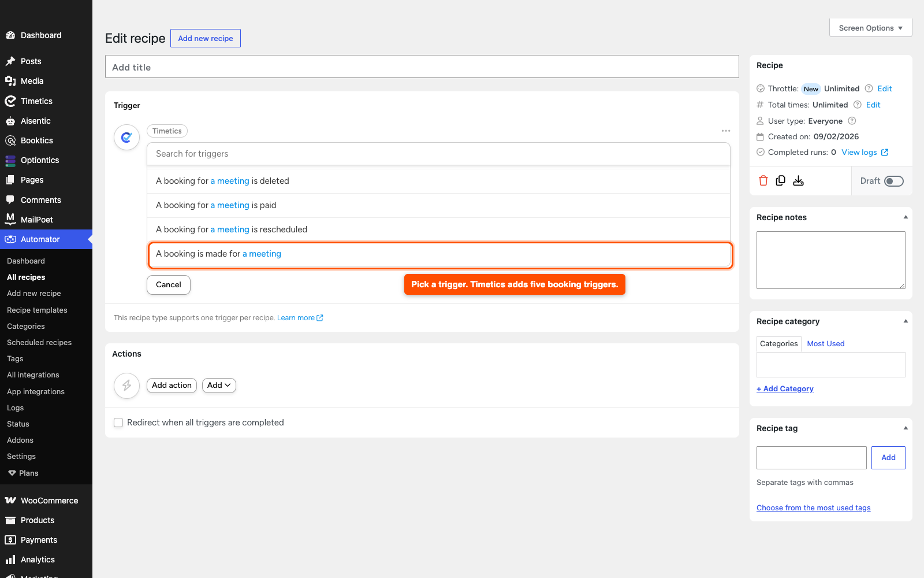Collapse the Recipe category panel
This screenshot has width=924, height=578.
coord(906,321)
